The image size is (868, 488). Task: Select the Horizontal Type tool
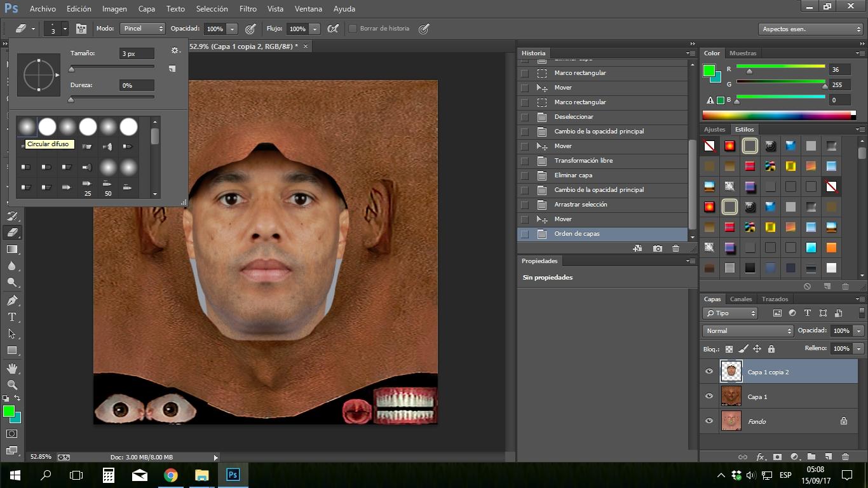(x=12, y=317)
